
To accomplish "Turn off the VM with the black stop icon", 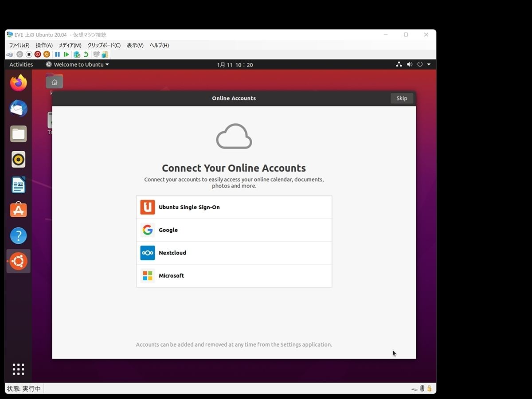I will coord(29,55).
